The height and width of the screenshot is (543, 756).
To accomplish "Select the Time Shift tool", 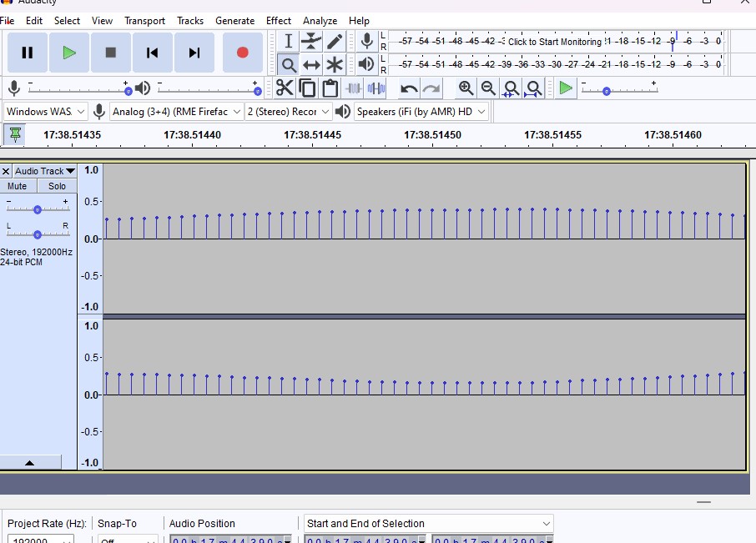I will tap(311, 64).
